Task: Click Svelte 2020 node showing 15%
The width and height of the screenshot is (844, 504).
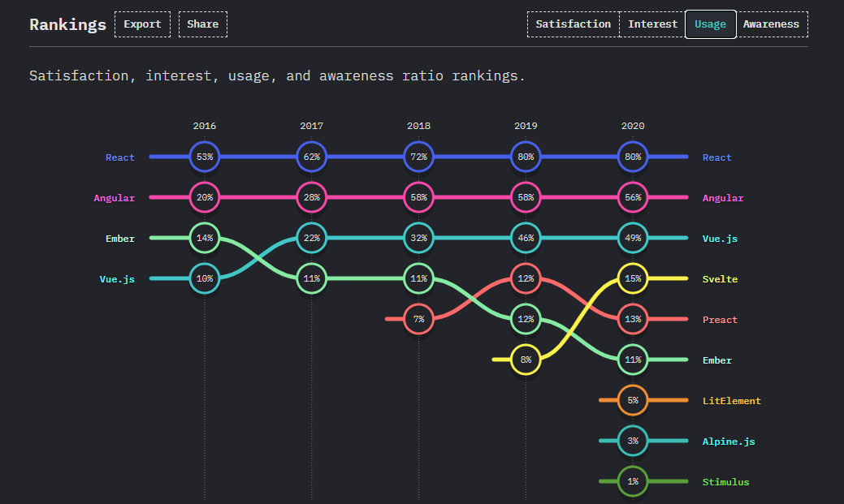Action: (x=633, y=278)
